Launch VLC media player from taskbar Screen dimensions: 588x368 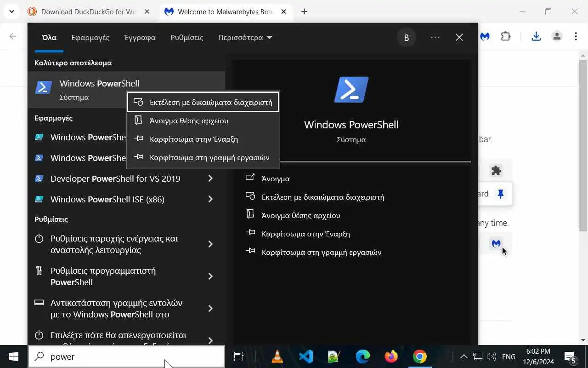coord(277,356)
